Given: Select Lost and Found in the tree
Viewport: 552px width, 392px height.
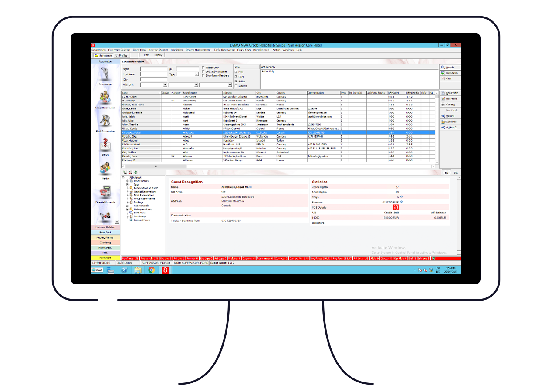Looking at the screenshot, I should 142,220.
